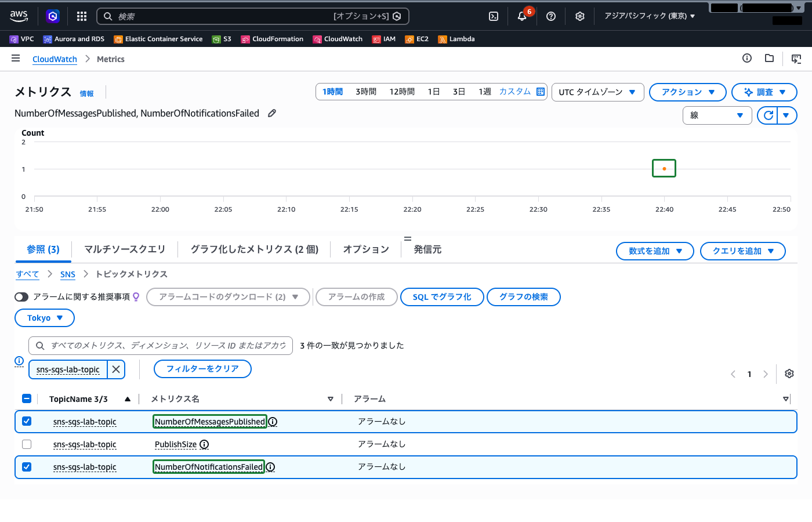Expand the アクション dropdown
The width and height of the screenshot is (812, 522).
(x=688, y=92)
